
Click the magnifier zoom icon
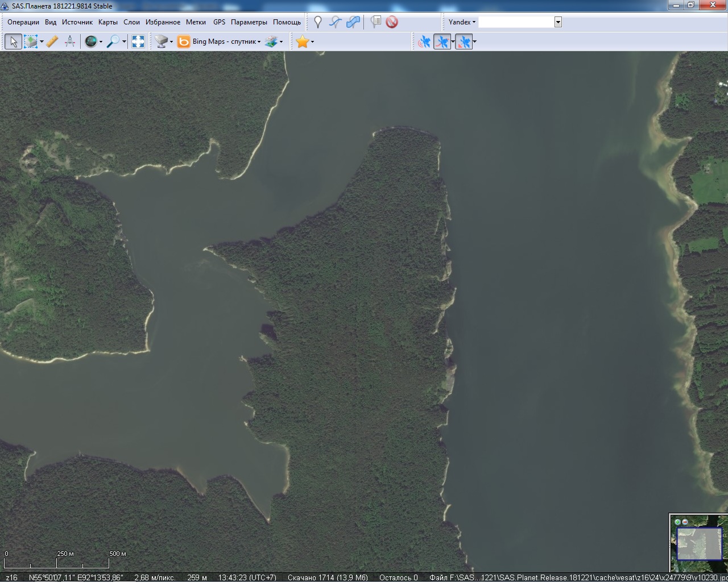tap(114, 41)
